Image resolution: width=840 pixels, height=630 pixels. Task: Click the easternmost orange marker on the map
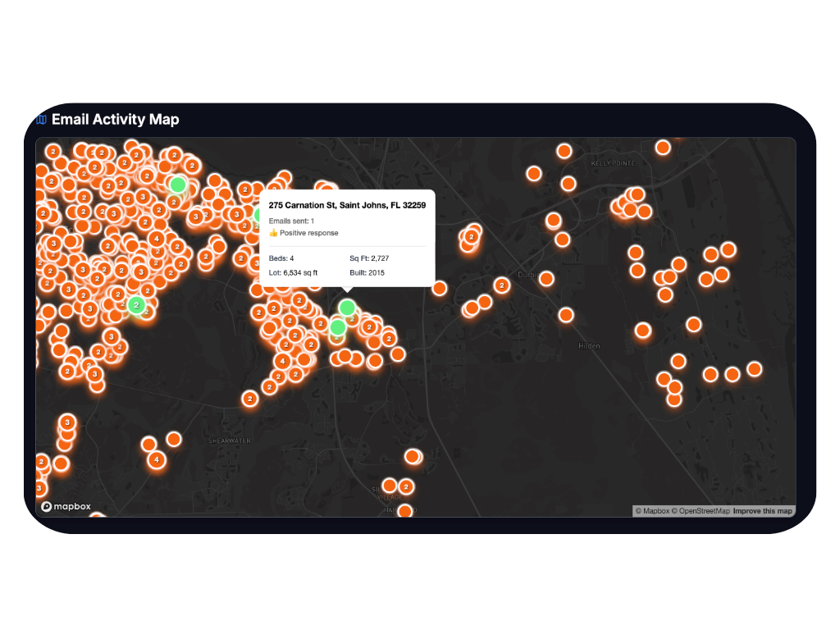(754, 369)
